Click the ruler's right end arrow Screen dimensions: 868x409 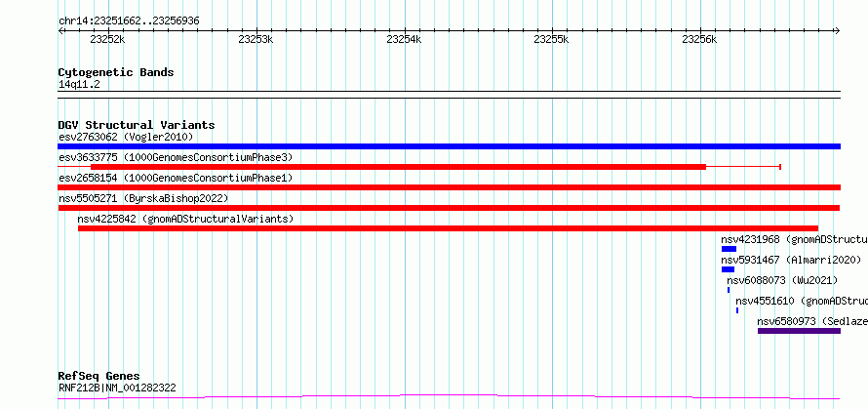837,31
